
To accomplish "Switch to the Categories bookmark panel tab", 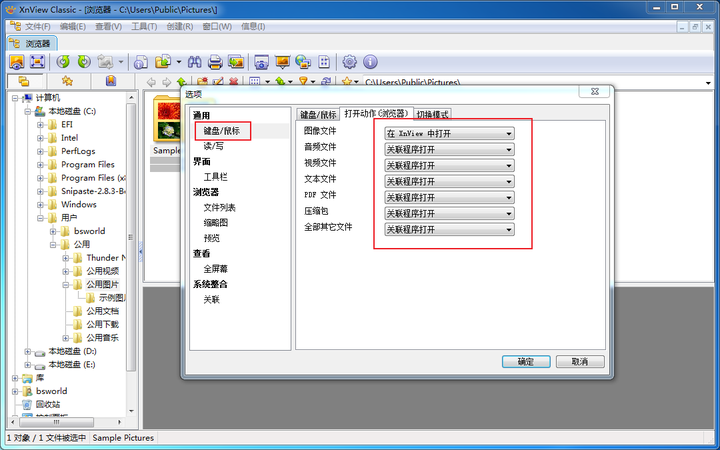I will coord(111,81).
